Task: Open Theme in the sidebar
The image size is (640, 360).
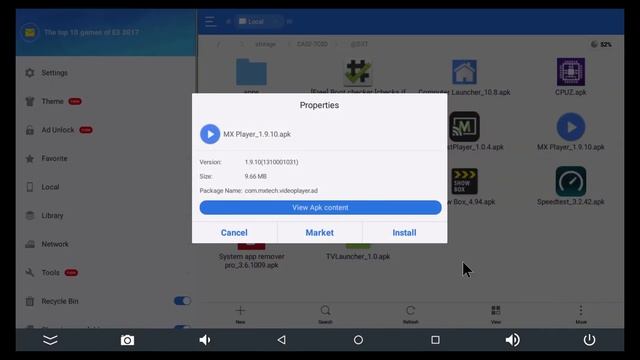Action: pyautogui.click(x=52, y=101)
